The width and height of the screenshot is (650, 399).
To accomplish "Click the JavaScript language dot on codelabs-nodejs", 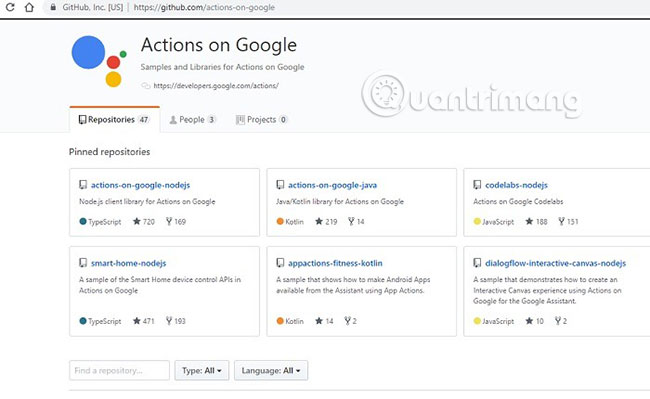I will click(477, 222).
